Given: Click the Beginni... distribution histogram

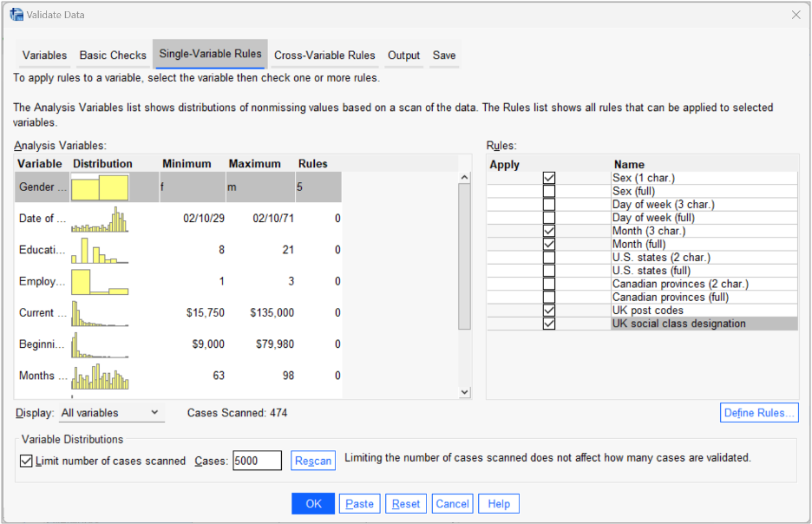Looking at the screenshot, I should 100,344.
